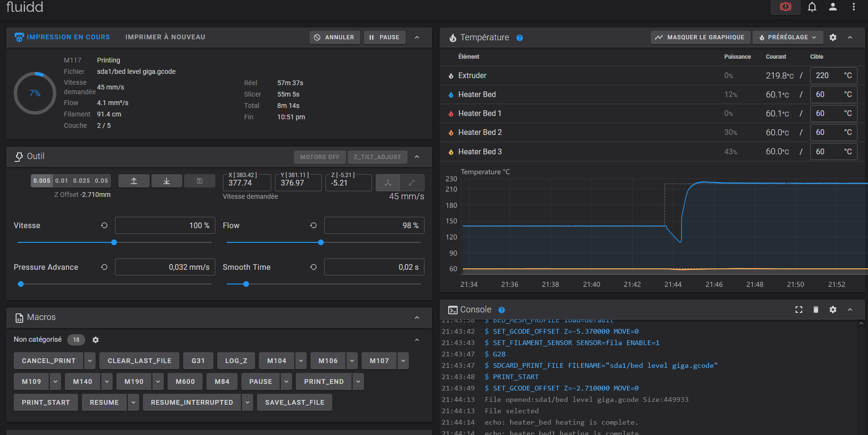Clear the console with trash icon
Image resolution: width=868 pixels, height=435 pixels.
click(816, 310)
